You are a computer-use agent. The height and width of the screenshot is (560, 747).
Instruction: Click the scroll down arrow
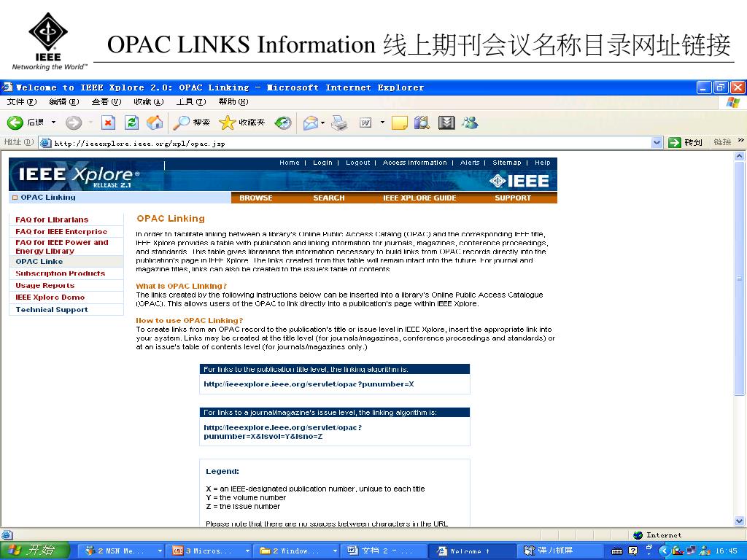point(739,521)
